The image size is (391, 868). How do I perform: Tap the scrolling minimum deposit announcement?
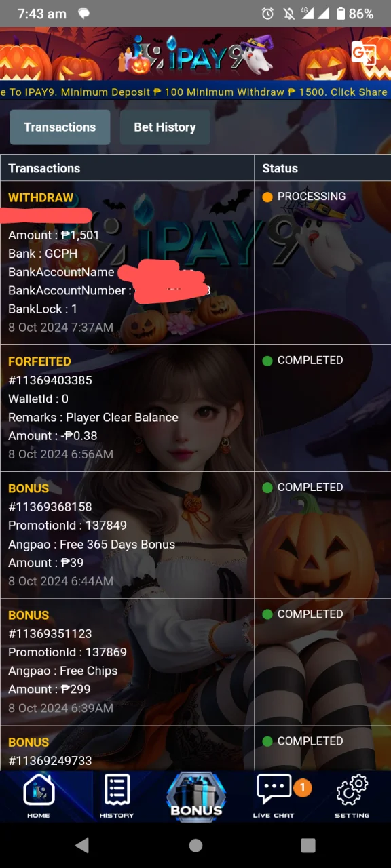coord(195,92)
